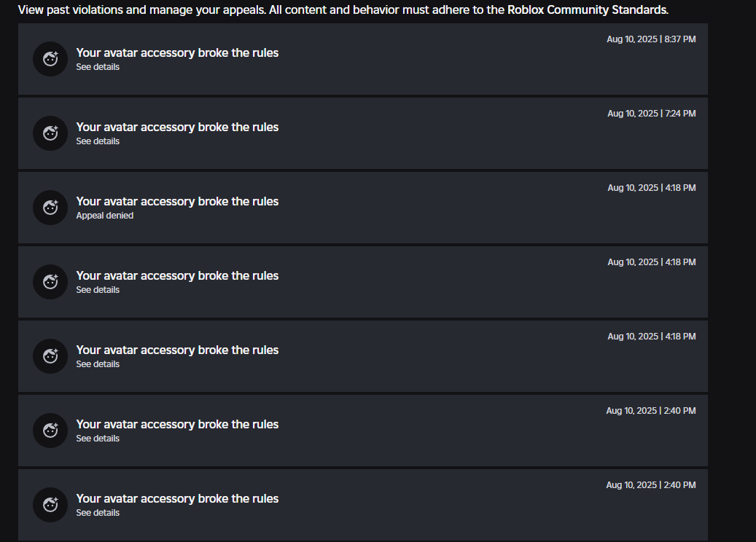Open "See details" in the fourth violation row
The width and height of the screenshot is (756, 542).
point(98,290)
